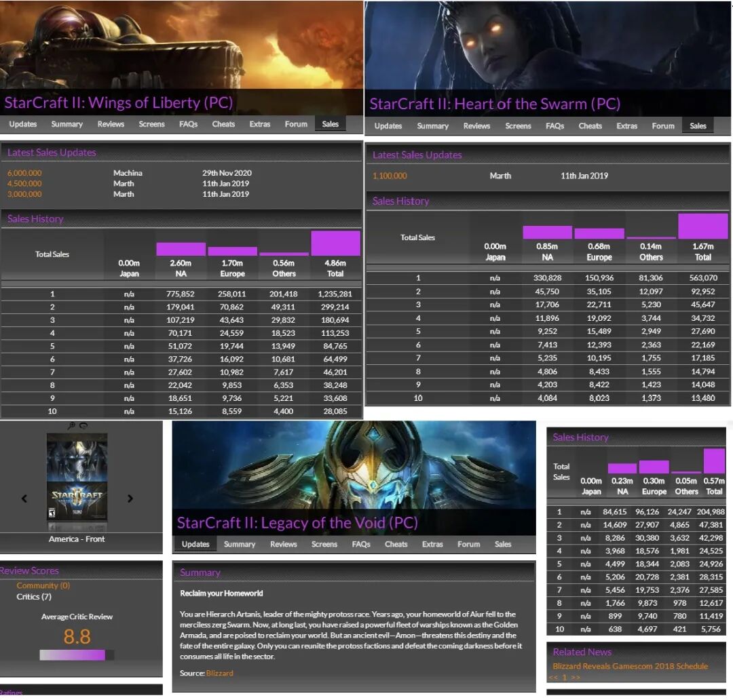Open the 3,000,000 sales update link
The width and height of the screenshot is (733, 700).
point(24,194)
